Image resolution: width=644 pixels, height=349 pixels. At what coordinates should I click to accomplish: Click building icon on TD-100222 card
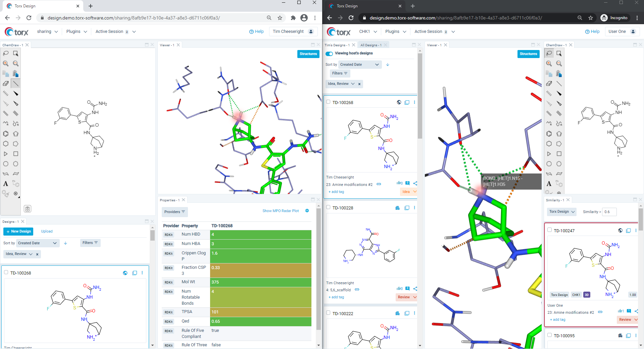click(398, 313)
